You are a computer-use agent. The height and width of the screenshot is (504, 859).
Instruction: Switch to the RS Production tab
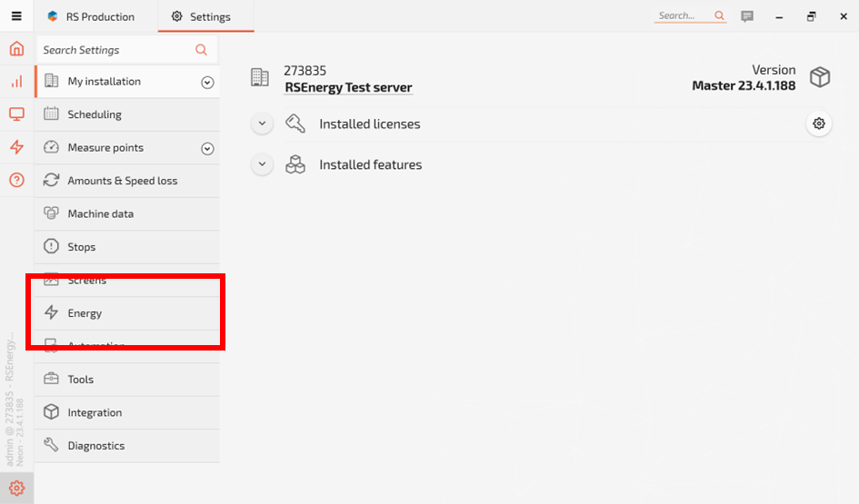[91, 16]
